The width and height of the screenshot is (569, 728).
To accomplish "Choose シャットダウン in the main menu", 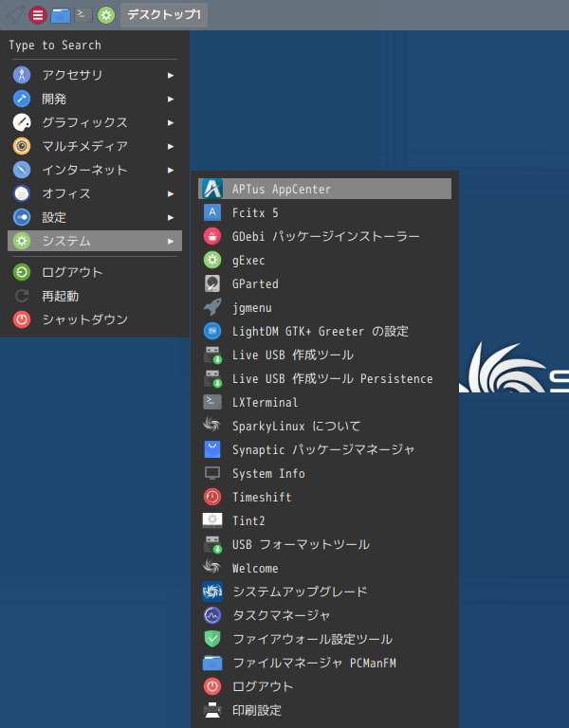I will (x=95, y=319).
